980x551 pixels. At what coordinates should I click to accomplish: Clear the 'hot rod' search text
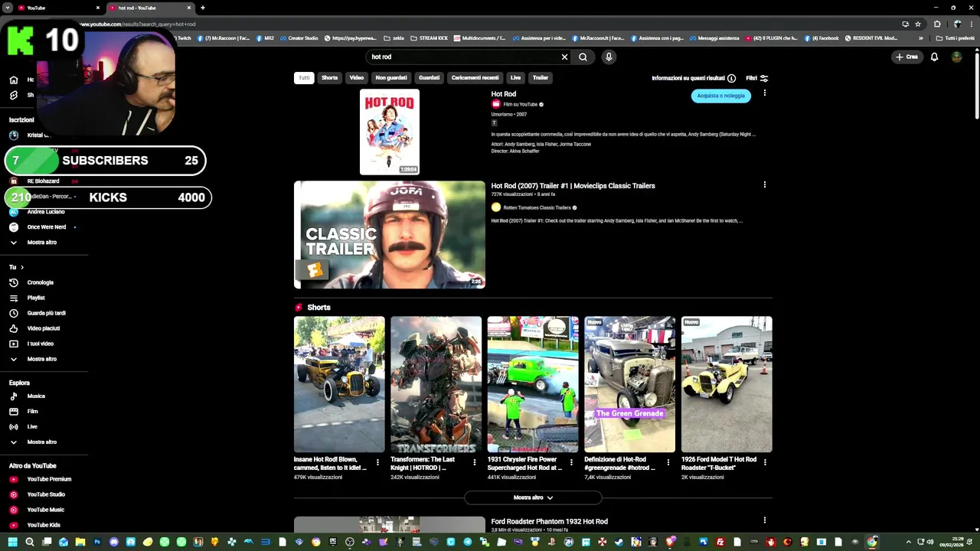click(564, 57)
